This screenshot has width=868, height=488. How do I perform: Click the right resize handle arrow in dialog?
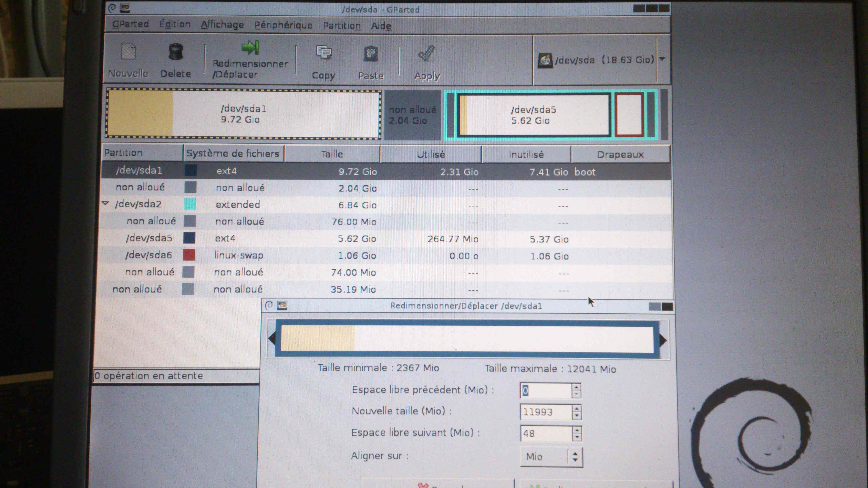click(663, 341)
